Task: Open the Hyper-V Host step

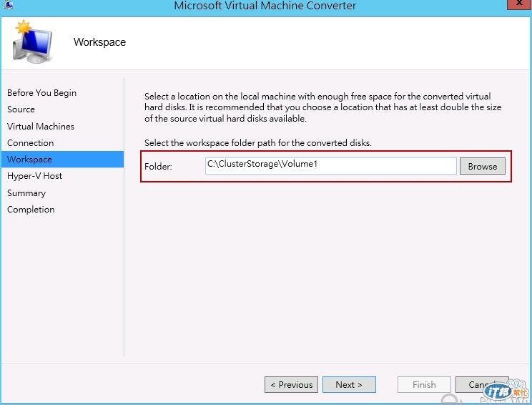Action: pyautogui.click(x=34, y=176)
